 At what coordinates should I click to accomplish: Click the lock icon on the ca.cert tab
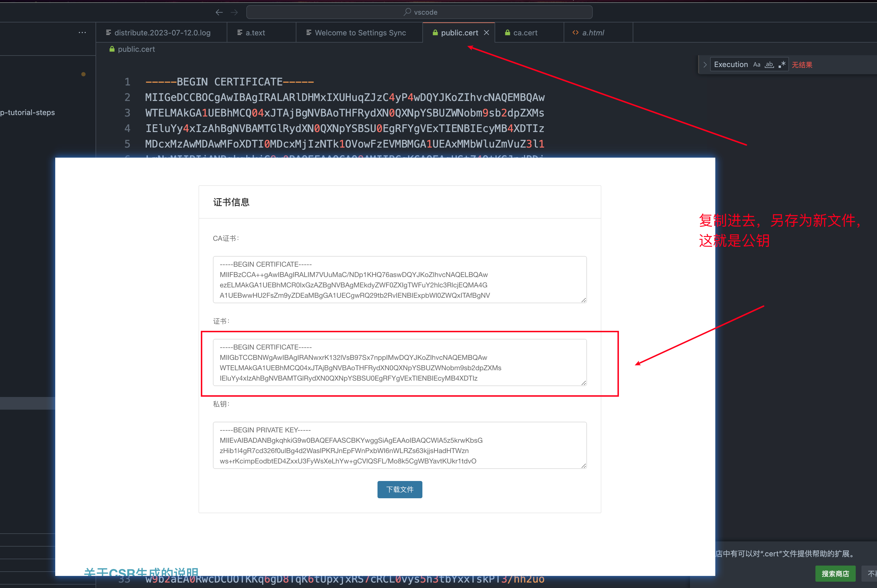(507, 33)
